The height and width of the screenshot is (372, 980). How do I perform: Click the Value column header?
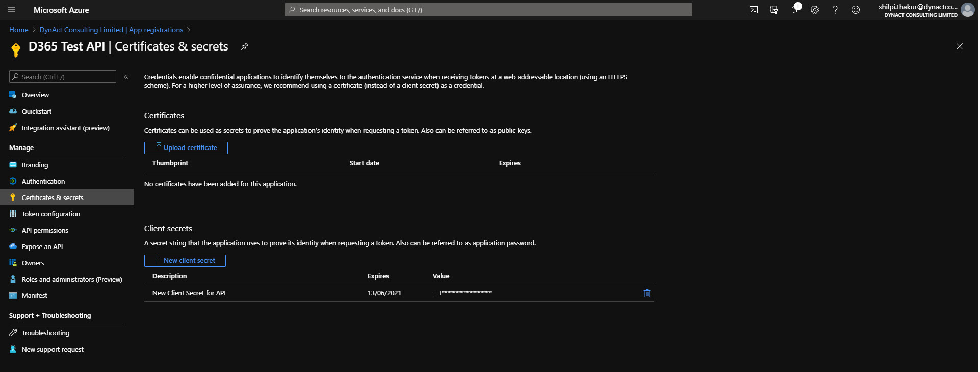(441, 276)
